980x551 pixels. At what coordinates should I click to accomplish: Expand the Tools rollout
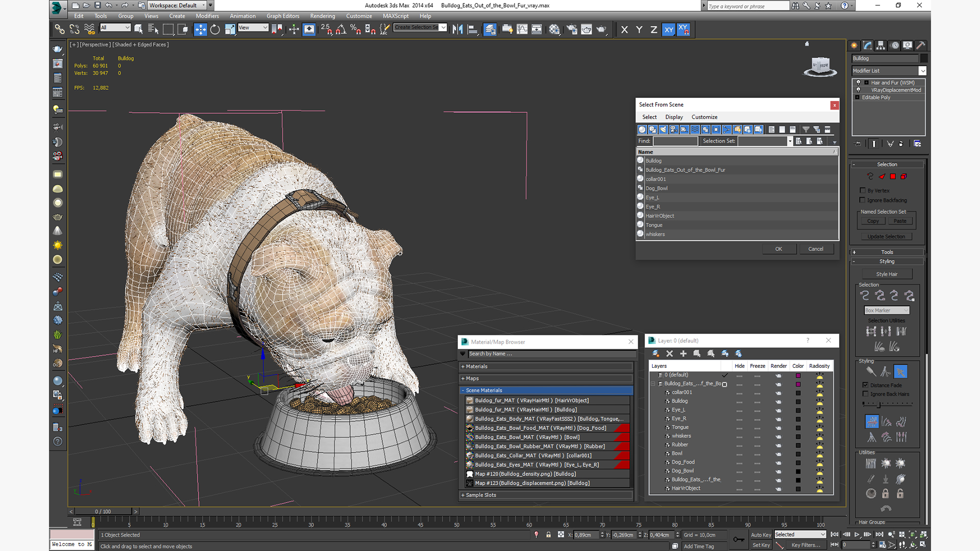(887, 252)
